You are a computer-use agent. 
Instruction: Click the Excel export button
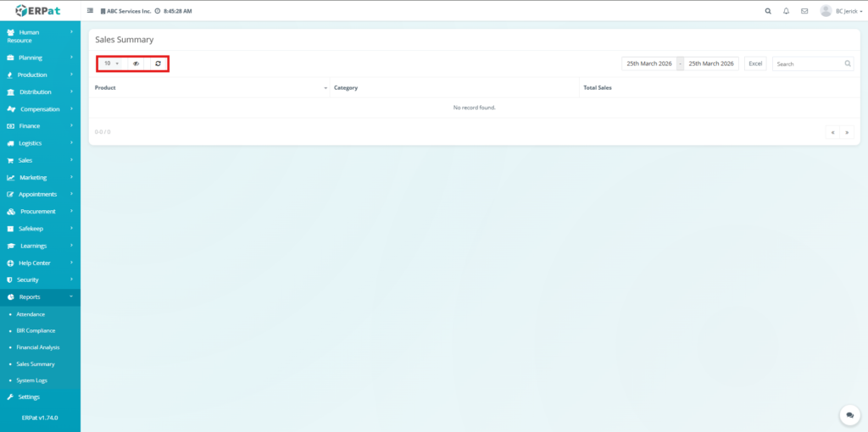[755, 64]
